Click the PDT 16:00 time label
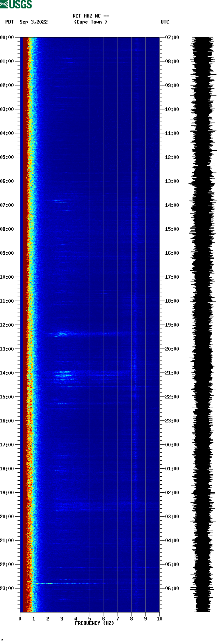Screen dimensions: 220x644 pos(7,421)
